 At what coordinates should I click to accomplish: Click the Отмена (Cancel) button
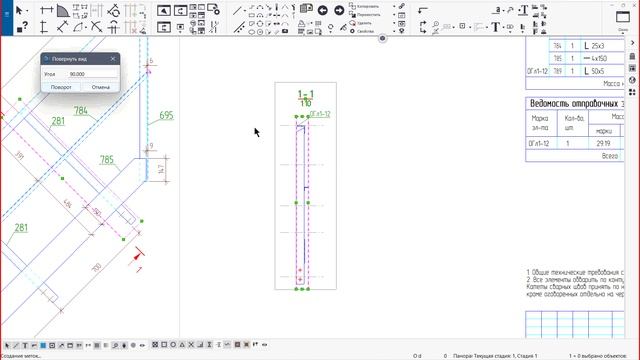click(x=100, y=87)
